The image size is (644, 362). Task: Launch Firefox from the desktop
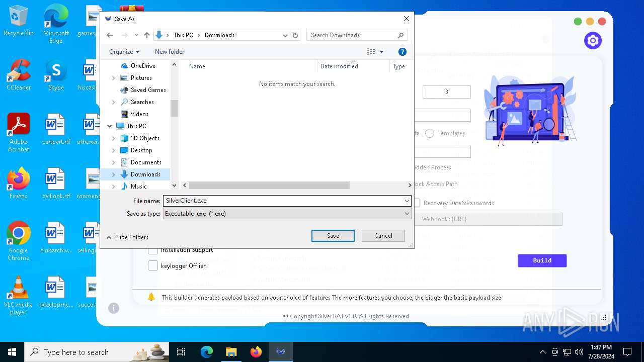click(19, 184)
